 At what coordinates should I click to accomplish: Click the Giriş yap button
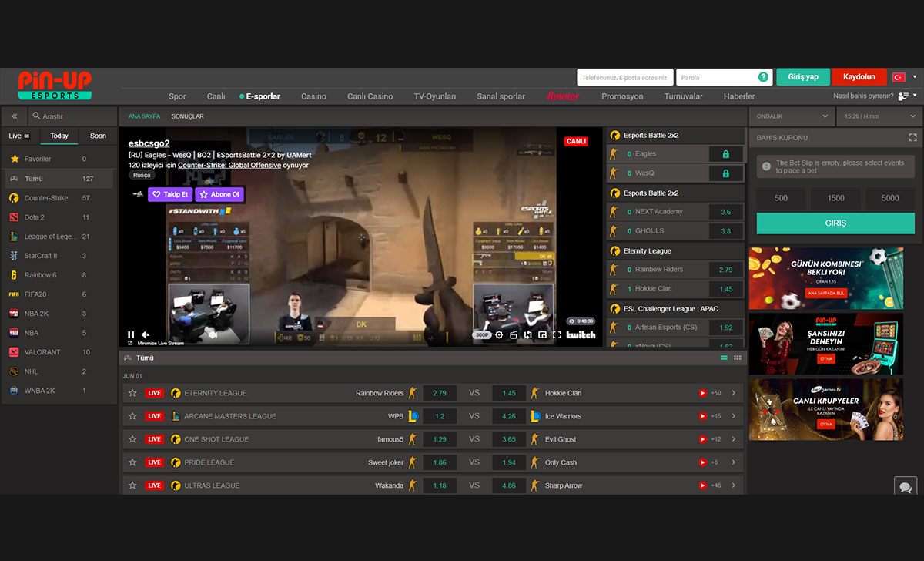click(803, 77)
